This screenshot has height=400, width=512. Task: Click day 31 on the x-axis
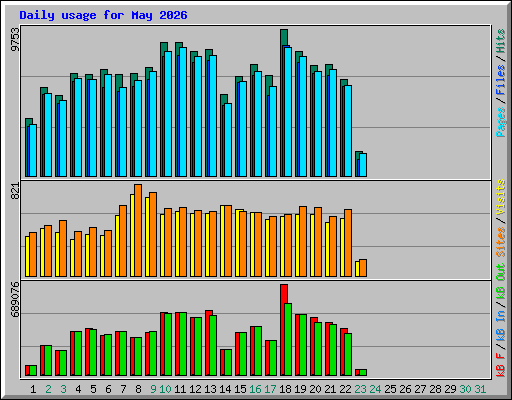coord(480,389)
